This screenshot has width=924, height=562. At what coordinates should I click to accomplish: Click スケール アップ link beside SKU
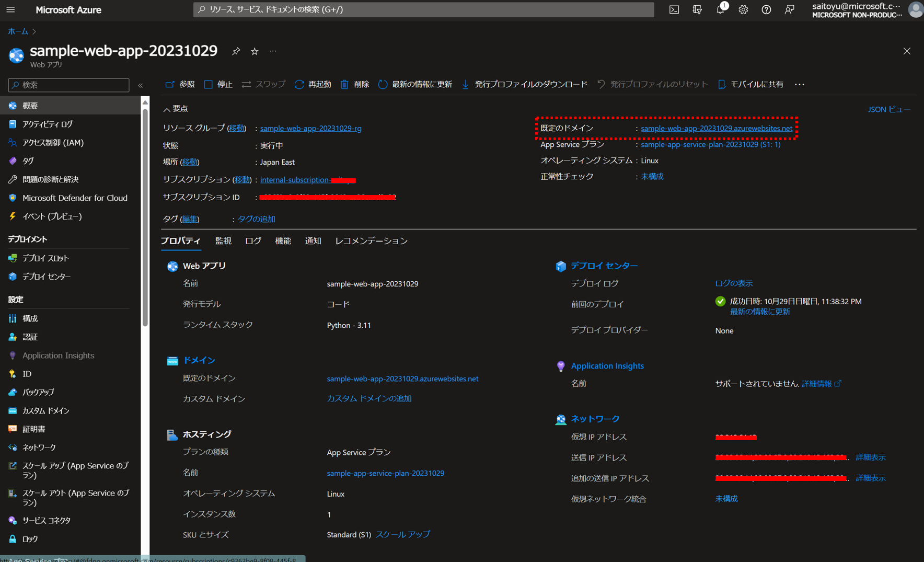pos(403,534)
